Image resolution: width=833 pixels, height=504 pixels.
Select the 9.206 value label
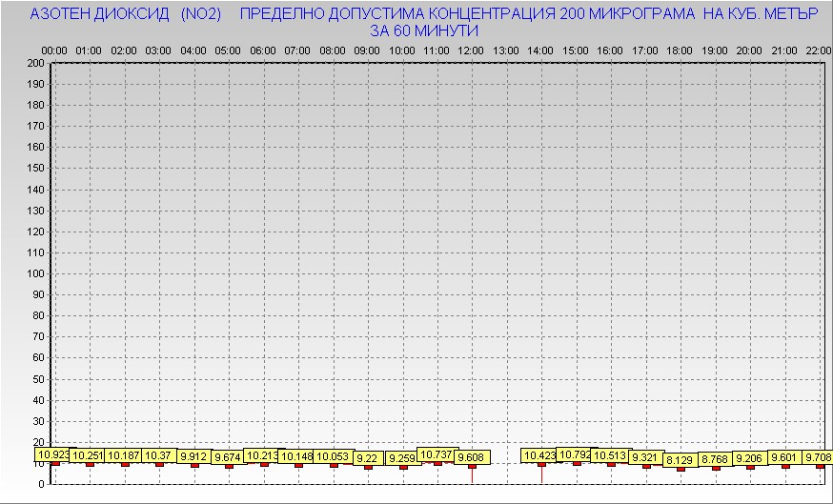click(x=750, y=458)
